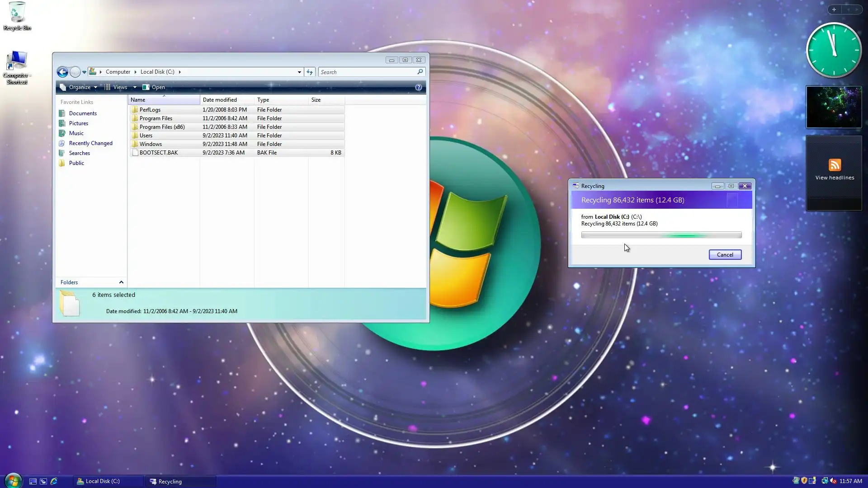Click the Show Desktop quick launch icon
Image resolution: width=868 pixels, height=488 pixels.
(33, 481)
